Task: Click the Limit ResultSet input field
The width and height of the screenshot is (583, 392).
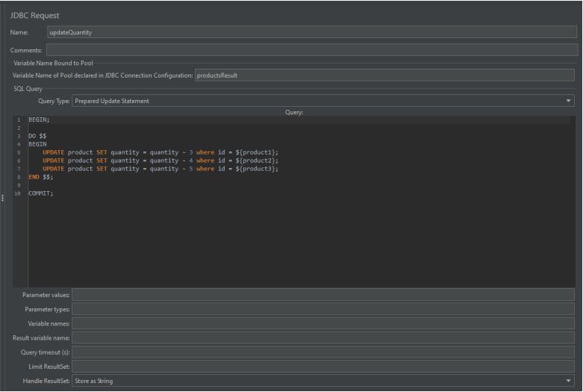Action: 322,366
